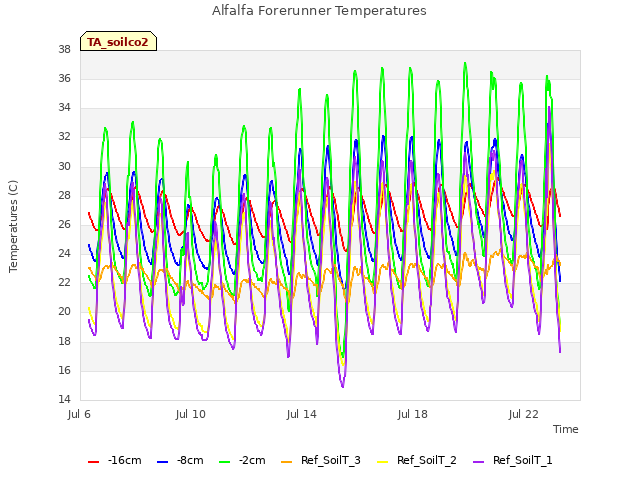Click the purple Ref_SoilT_1 legend marker
The image size is (640, 480).
tap(478, 462)
